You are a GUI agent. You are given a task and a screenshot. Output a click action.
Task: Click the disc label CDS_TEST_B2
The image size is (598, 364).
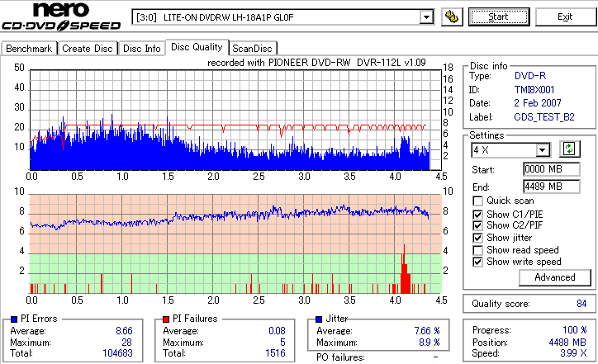544,117
